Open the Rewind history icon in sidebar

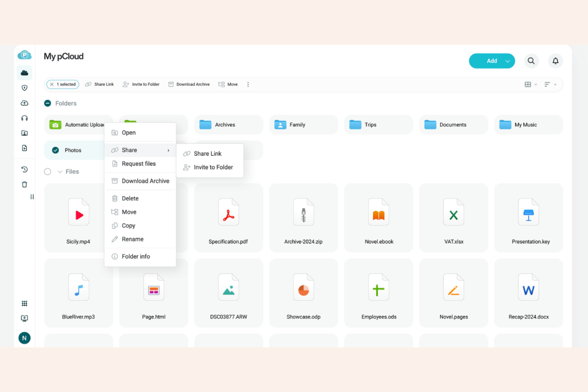(x=24, y=169)
